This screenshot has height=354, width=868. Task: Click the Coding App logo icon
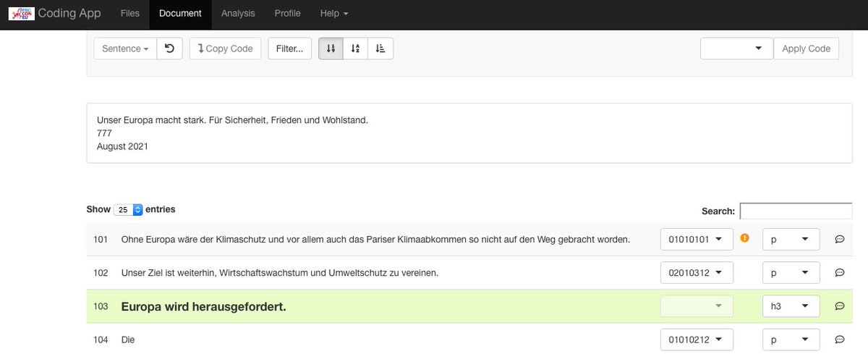(21, 14)
